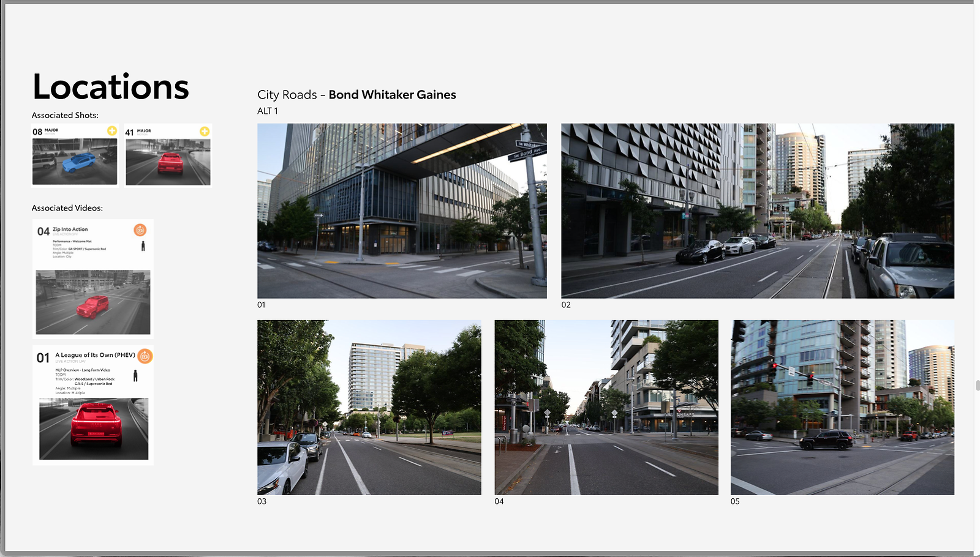The height and width of the screenshot is (557, 980).
Task: Click the yellow plus icon on shot 41
Action: [x=205, y=131]
